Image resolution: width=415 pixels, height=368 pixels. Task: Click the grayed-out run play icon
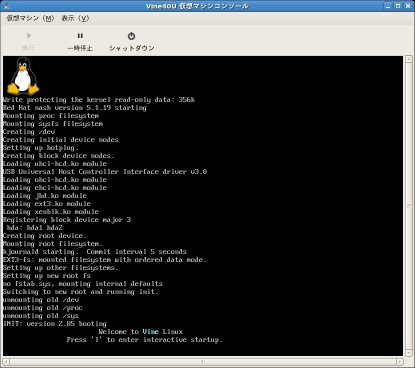[29, 35]
